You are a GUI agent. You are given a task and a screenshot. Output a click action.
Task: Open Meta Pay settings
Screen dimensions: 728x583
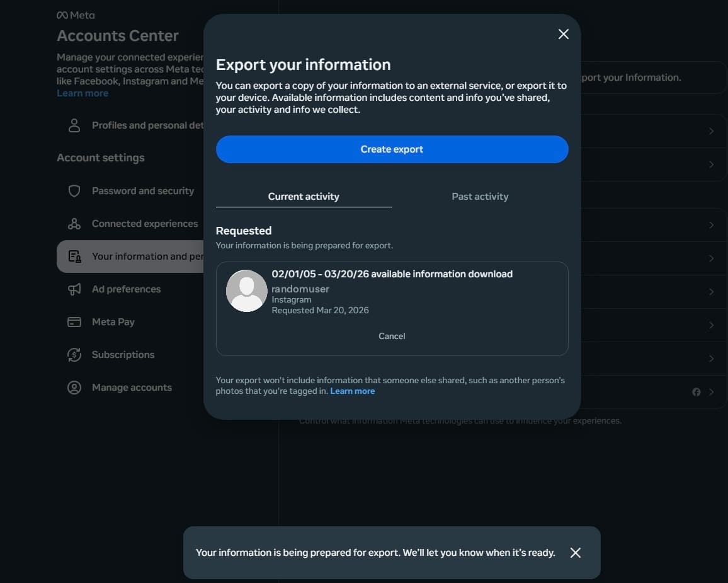(130, 322)
